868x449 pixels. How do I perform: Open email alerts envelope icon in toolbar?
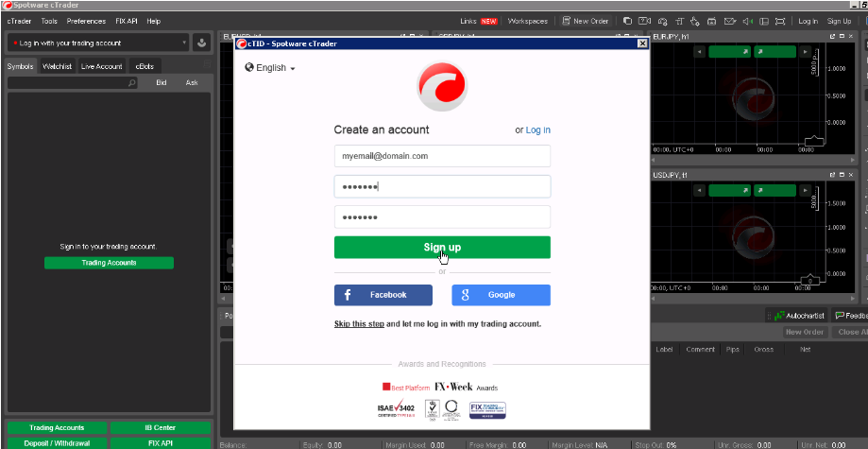click(729, 21)
